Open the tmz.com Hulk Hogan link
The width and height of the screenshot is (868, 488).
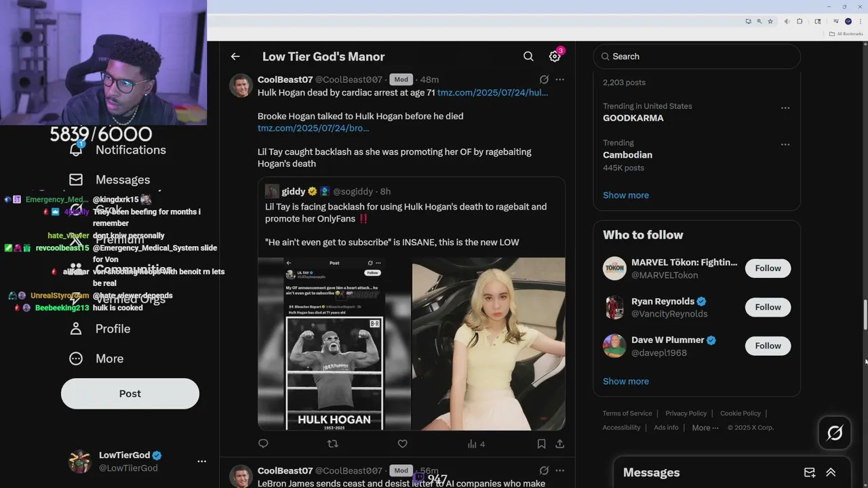click(x=493, y=92)
